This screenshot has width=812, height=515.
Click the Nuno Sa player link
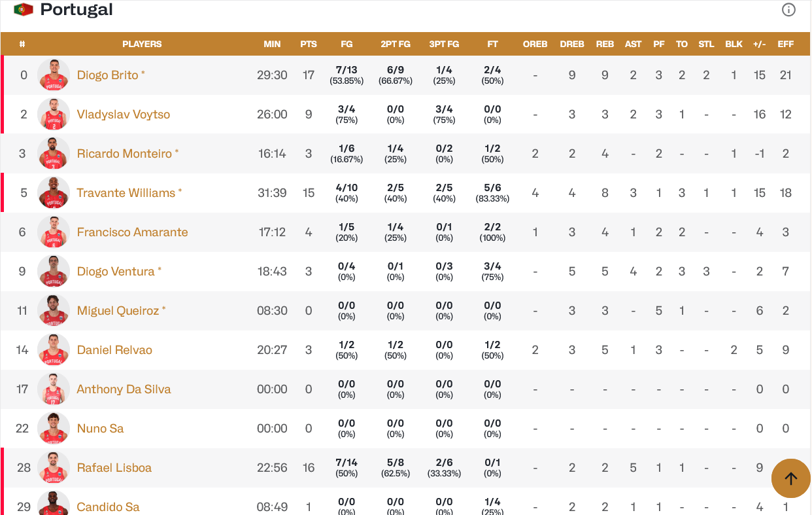100,429
